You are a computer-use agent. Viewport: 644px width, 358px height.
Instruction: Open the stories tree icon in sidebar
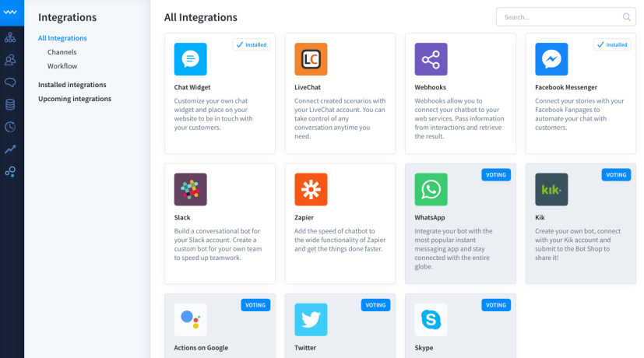click(x=10, y=37)
